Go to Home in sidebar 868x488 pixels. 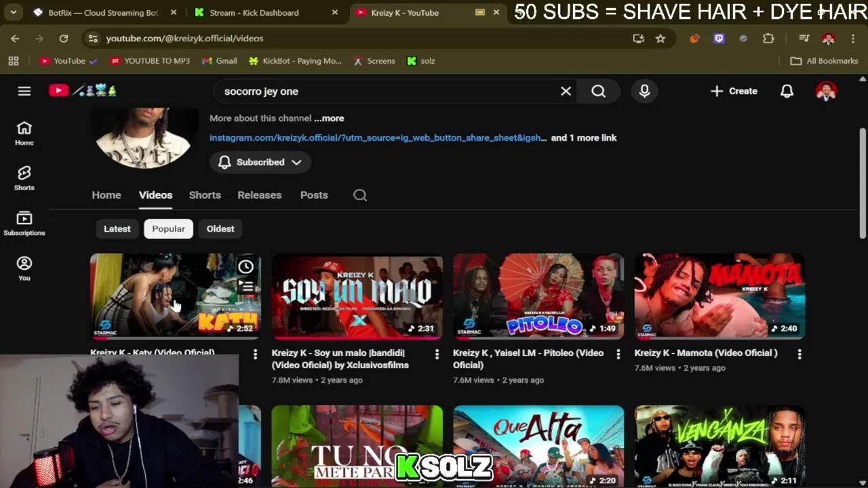pyautogui.click(x=24, y=134)
